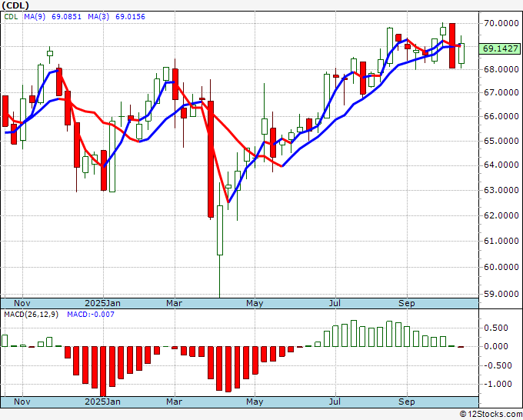Click Jul on the MACD time axis
The width and height of the screenshot is (523, 420).
point(335,402)
